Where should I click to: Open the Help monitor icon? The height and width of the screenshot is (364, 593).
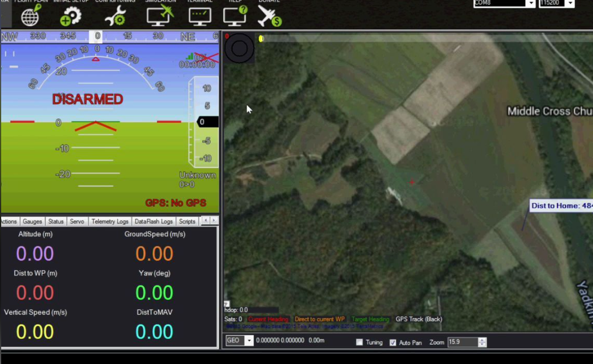pos(235,16)
